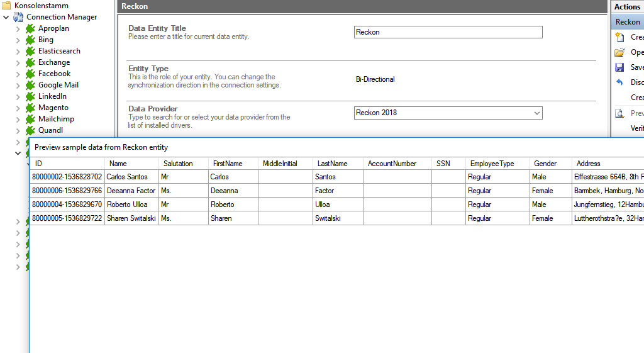Click the Discard undo arrow icon
Image resolution: width=644 pixels, height=353 pixels.
pyautogui.click(x=619, y=82)
